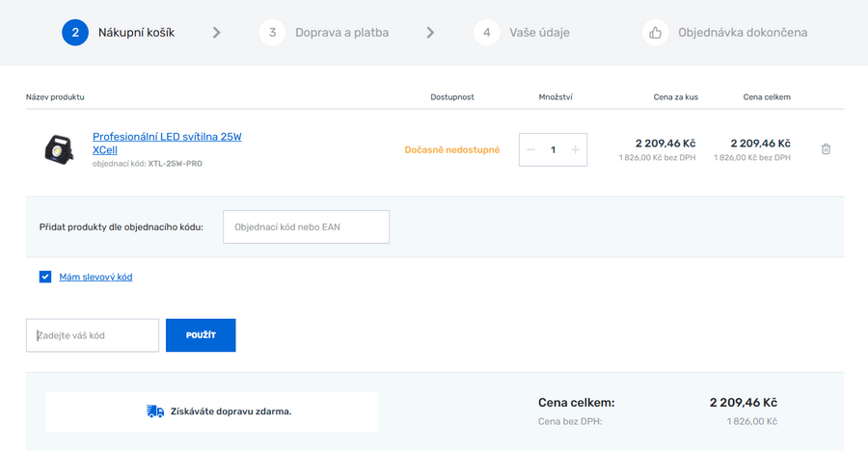Click the free shipping truck icon
Screen dimensions: 868x451
pos(155,411)
